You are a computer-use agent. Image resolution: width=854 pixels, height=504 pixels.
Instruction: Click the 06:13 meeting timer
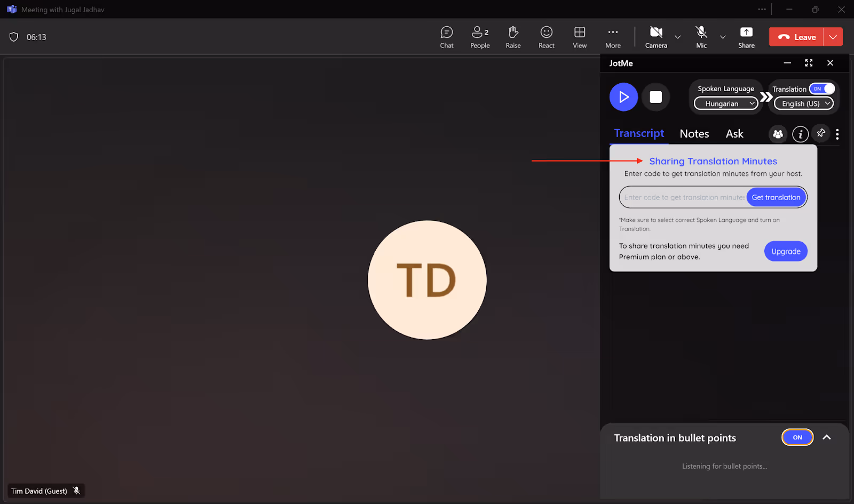coord(36,37)
